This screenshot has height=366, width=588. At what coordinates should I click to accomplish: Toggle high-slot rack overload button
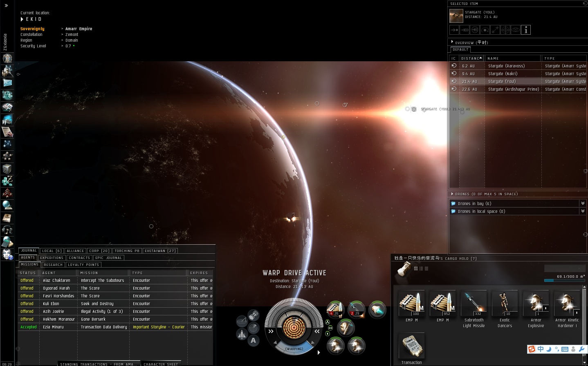coord(328,322)
